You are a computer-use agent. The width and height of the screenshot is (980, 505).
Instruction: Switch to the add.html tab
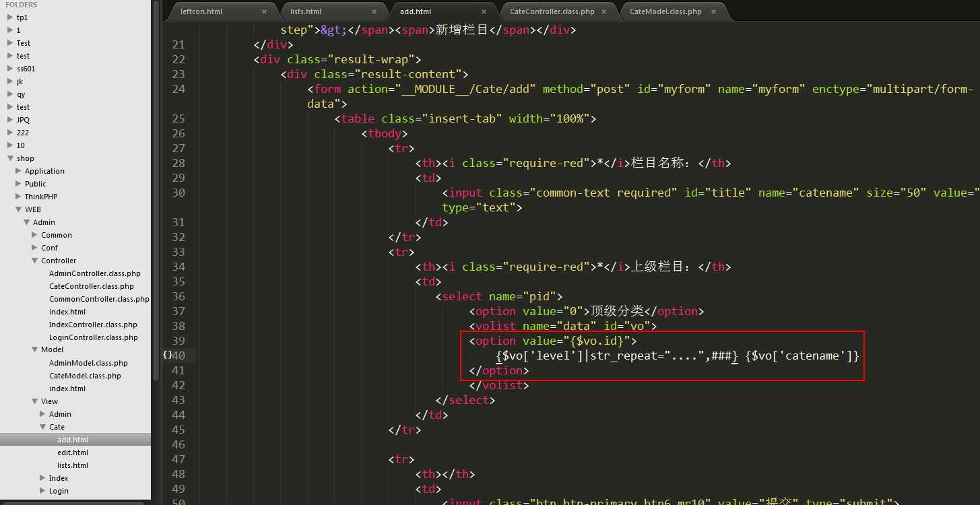416,11
